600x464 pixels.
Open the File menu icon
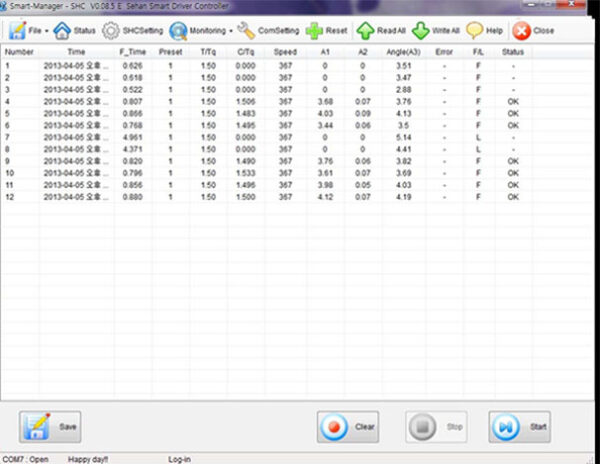[17, 31]
